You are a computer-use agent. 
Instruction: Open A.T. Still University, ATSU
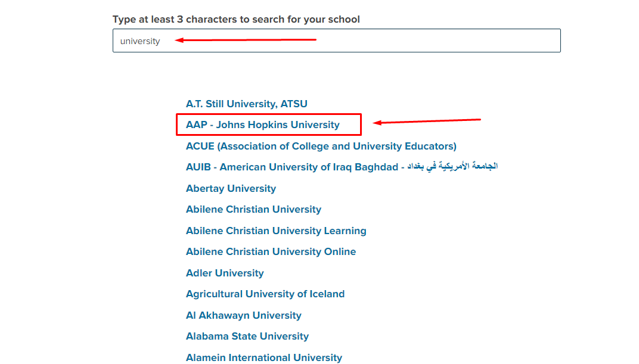(x=247, y=104)
